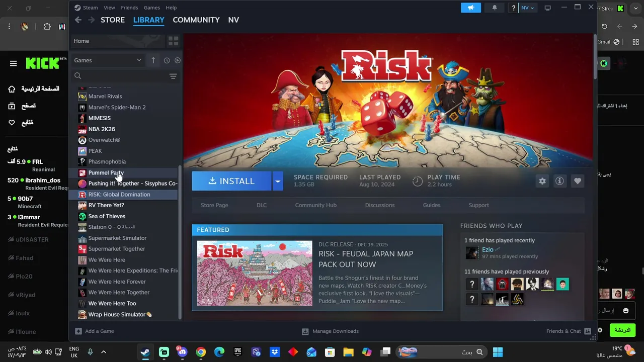Open the Store Page link
The width and height of the screenshot is (644, 362).
(x=214, y=205)
